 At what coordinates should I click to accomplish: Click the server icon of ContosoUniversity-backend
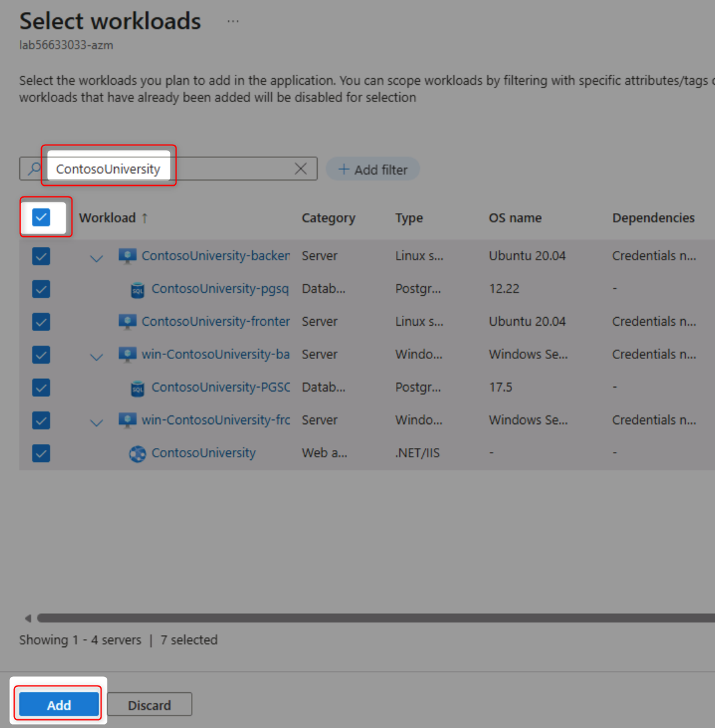[127, 255]
